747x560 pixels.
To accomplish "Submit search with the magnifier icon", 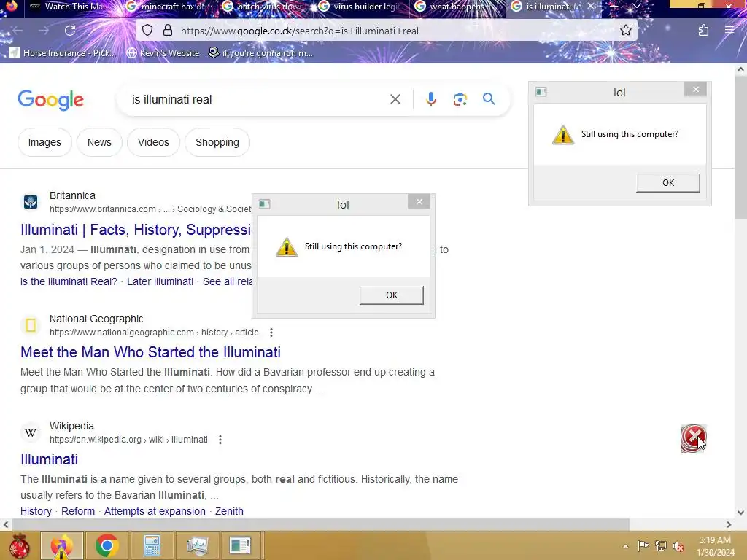I will click(489, 99).
